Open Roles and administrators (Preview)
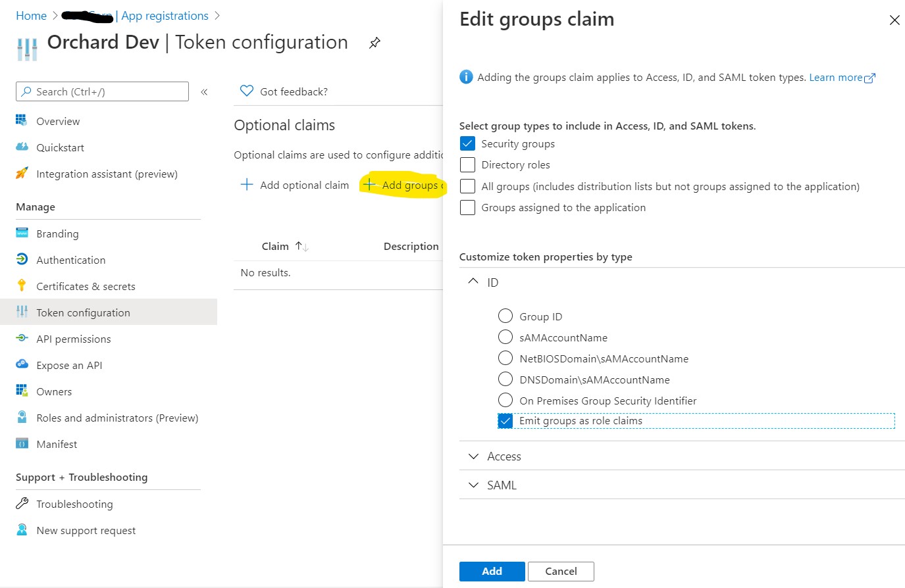Viewport: 905px width, 588px height. [117, 418]
